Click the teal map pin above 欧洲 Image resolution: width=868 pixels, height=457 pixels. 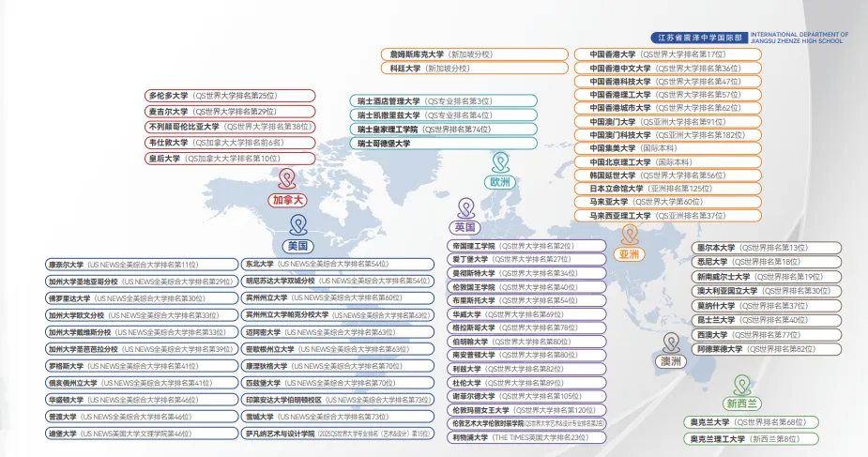pyautogui.click(x=500, y=162)
